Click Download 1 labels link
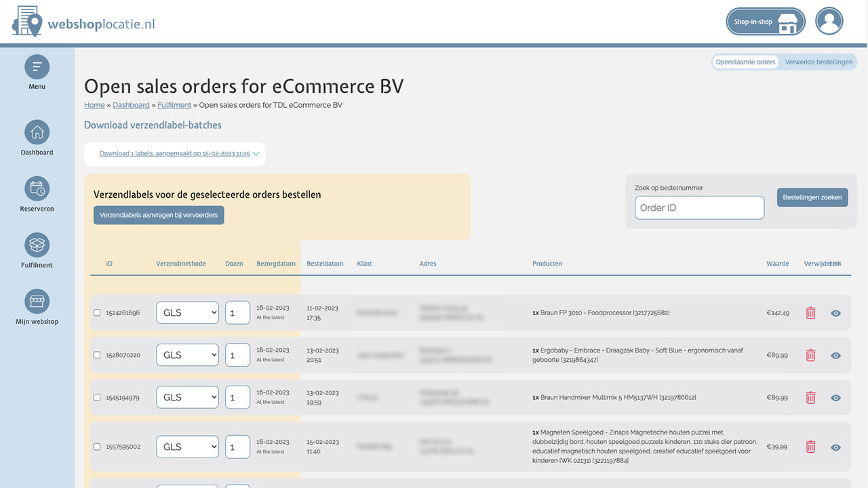868x488 pixels. coord(175,154)
